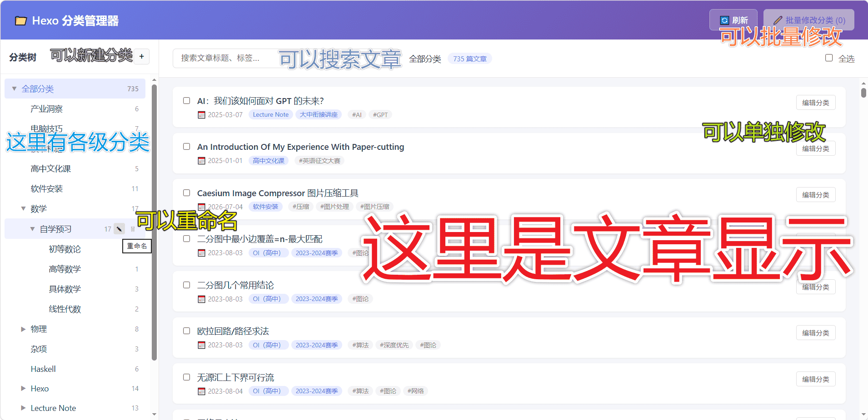The image size is (868, 420).
Task: Expand the 物理 category arrow
Action: click(23, 329)
